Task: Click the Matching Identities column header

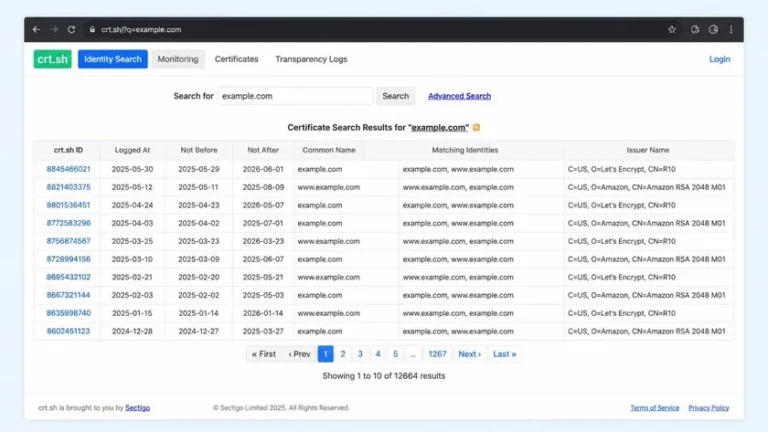Action: [465, 150]
